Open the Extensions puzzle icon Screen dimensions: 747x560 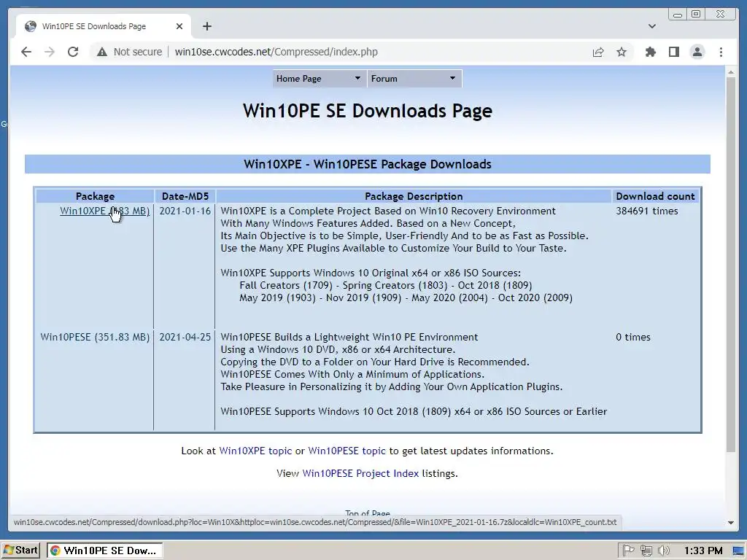click(650, 52)
